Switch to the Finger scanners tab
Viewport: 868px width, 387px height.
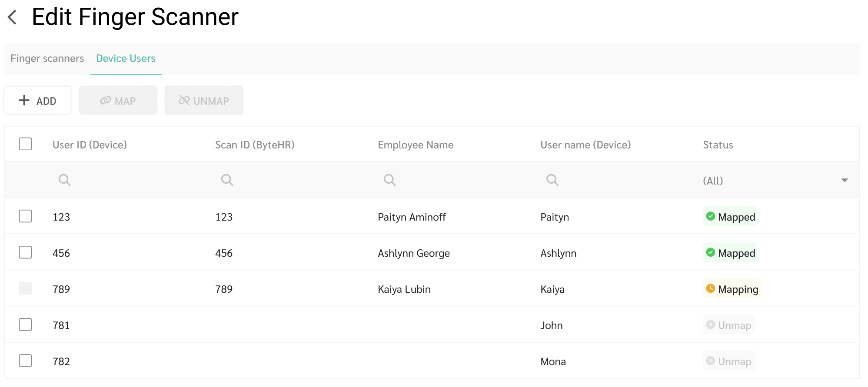(x=47, y=59)
